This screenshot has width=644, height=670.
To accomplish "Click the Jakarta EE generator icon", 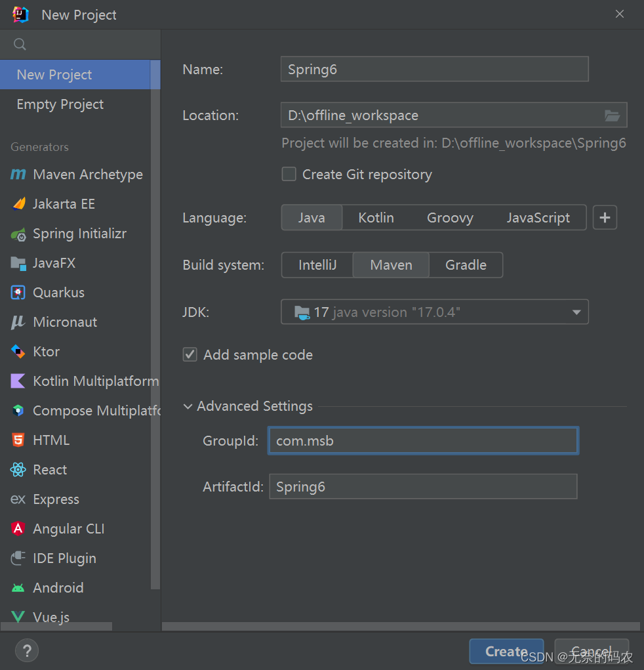I will 18,204.
